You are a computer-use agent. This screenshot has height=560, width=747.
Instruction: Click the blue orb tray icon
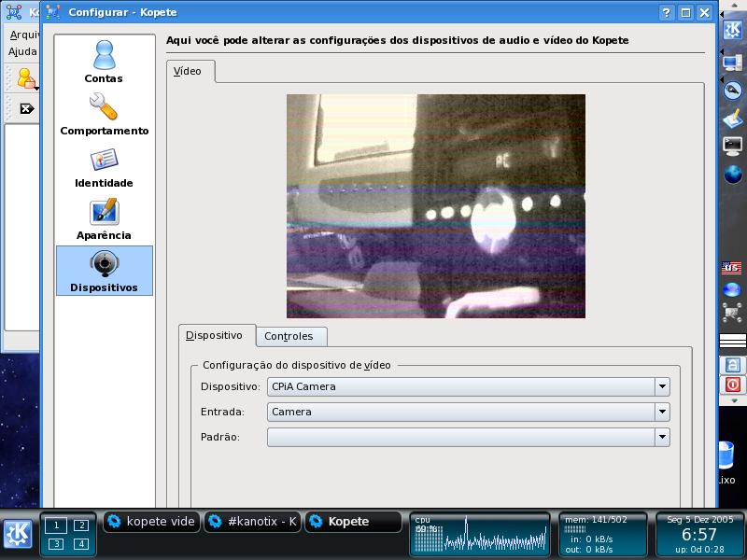click(x=732, y=289)
